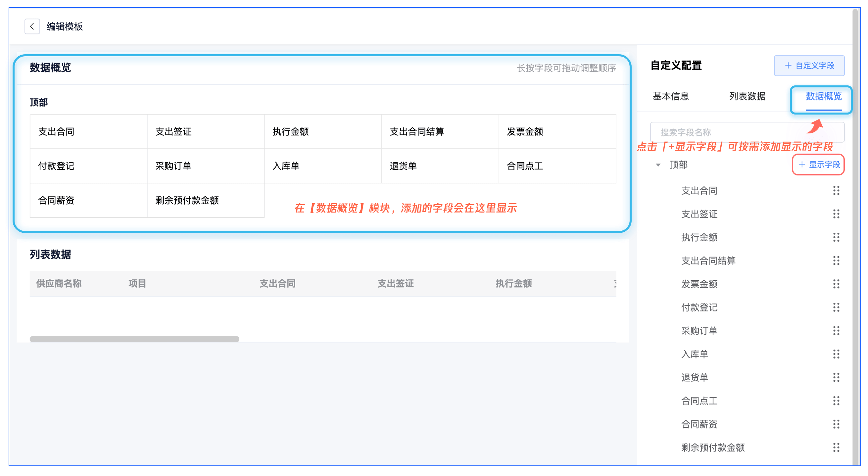Open the 数据概览 tab
This screenshot has width=868, height=476.
pyautogui.click(x=823, y=96)
